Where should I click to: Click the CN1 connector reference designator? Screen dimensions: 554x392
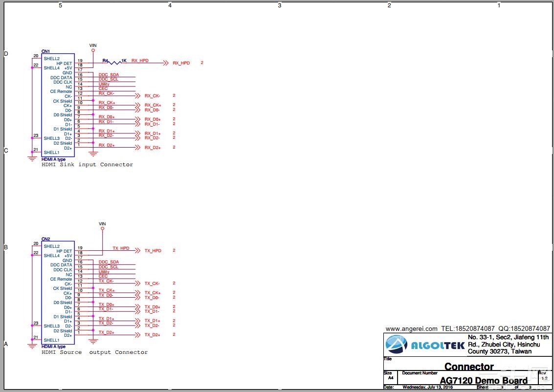point(45,51)
